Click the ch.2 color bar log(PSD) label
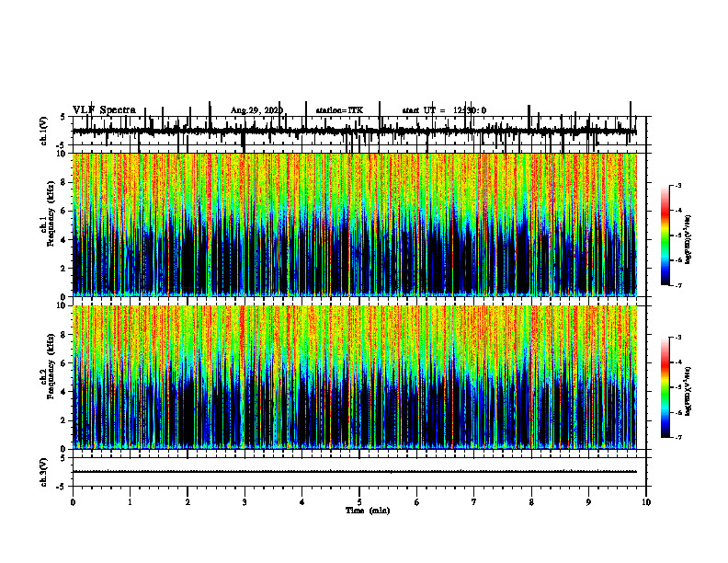 (x=688, y=391)
